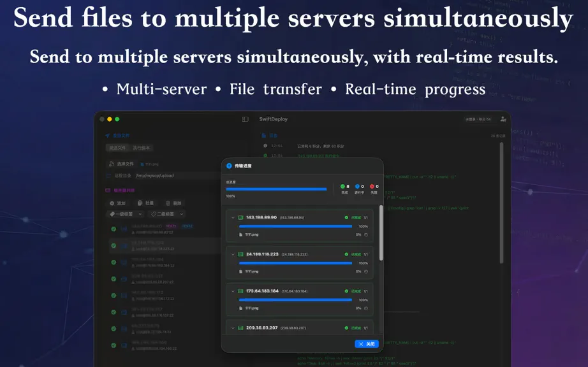Screen dimensions: 588x367
Task: Click clock icon in 143.198.69.90 file row
Action: point(366,235)
